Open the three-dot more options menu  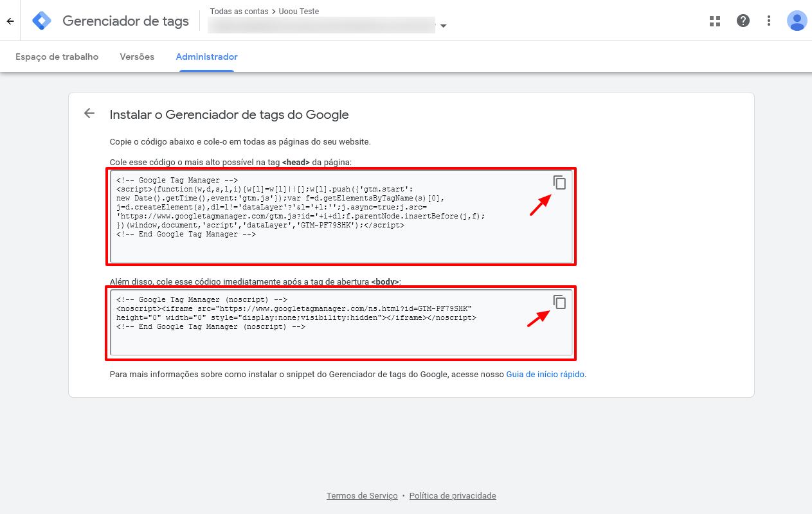tap(769, 21)
